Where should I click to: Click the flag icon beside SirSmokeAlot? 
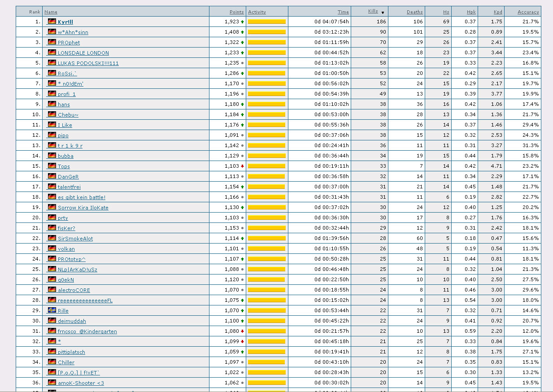pos(52,238)
